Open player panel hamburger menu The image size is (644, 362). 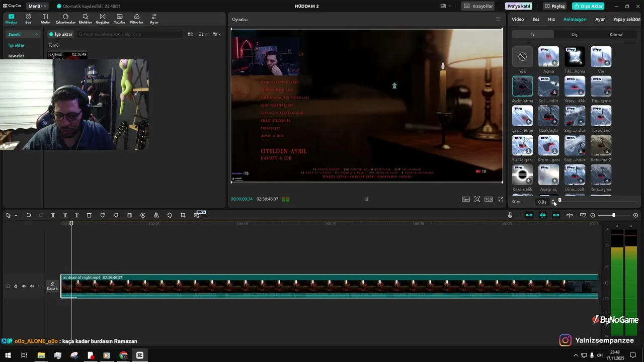[498, 19]
